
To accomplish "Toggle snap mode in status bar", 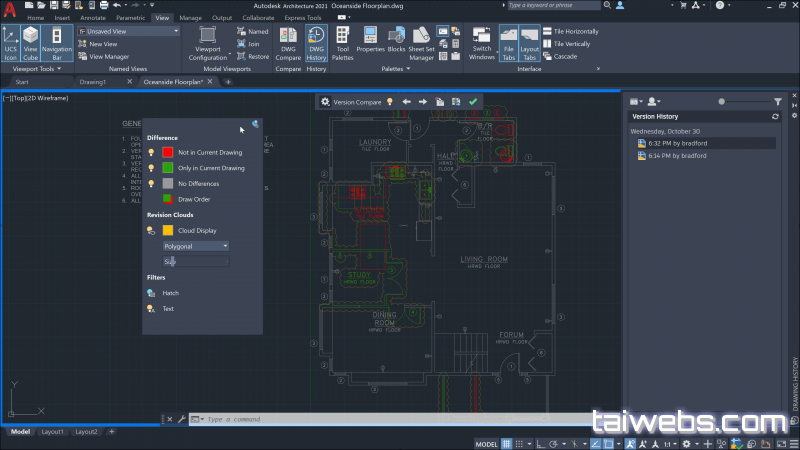I will pos(519,444).
